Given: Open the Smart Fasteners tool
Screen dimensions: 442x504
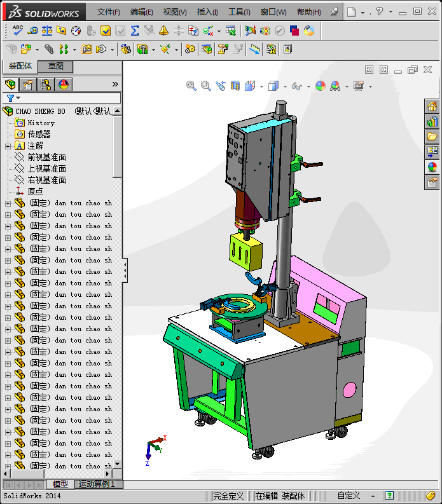Looking at the screenshot, I should click(86, 49).
